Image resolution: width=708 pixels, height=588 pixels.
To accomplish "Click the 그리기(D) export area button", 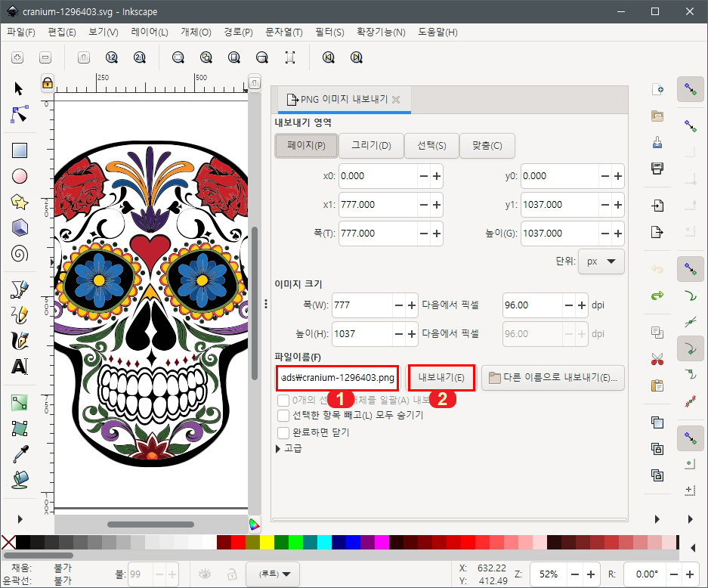I will coord(371,145).
